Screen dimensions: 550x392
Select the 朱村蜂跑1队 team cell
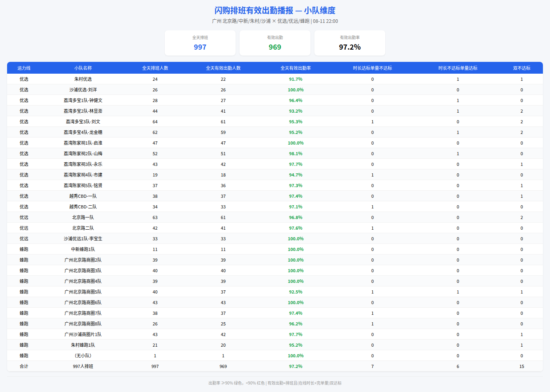(x=83, y=345)
